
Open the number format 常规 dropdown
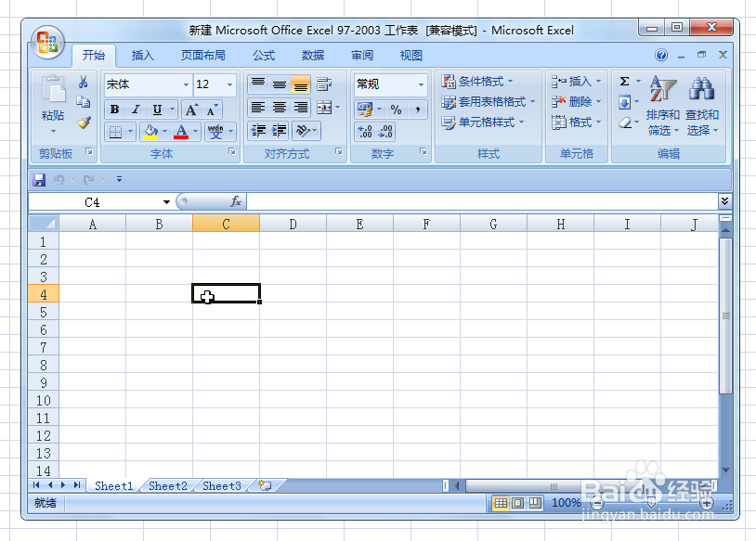[x=421, y=84]
